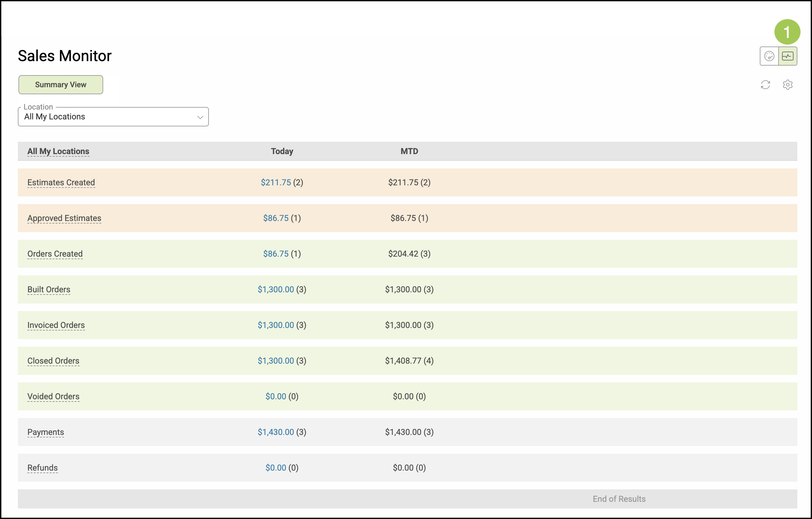Open the Estimates Created row label

coord(61,182)
